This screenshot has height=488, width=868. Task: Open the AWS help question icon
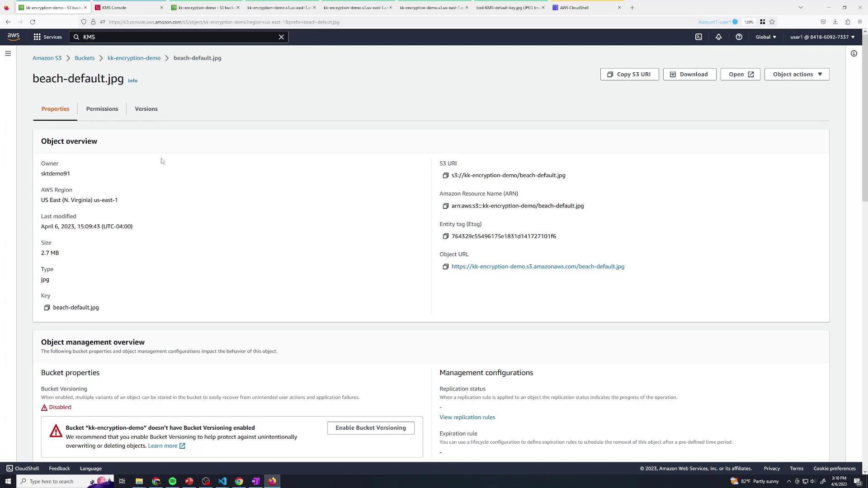739,37
